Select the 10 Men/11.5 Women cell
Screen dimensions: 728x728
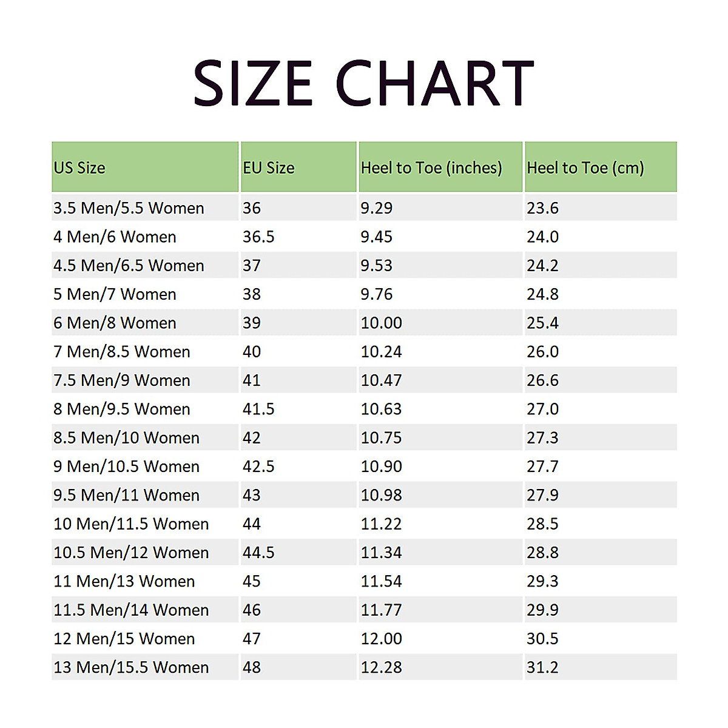pos(131,524)
